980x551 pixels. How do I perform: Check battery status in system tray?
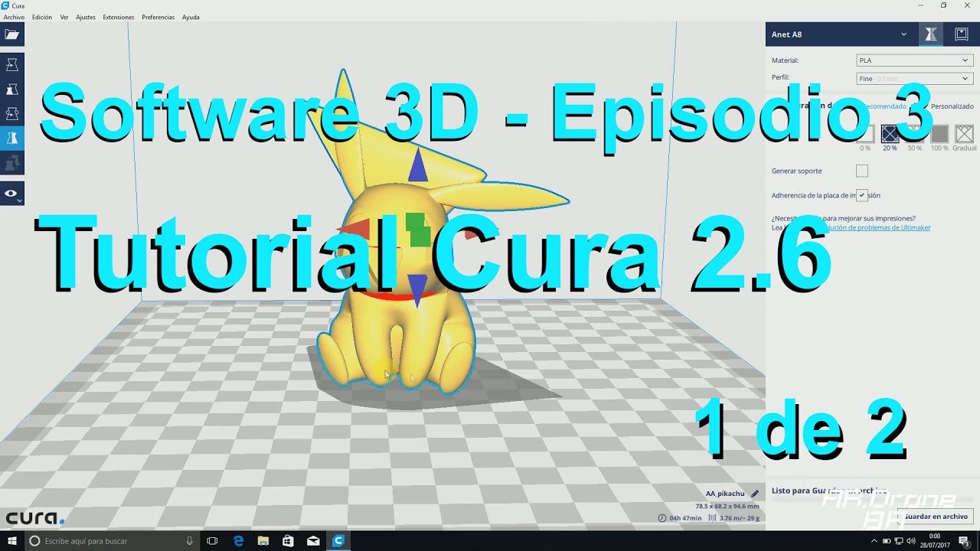pos(887,541)
